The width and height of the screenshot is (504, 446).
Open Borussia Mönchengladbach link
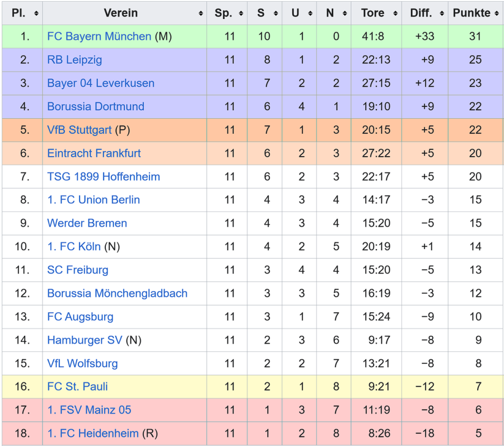tap(117, 293)
